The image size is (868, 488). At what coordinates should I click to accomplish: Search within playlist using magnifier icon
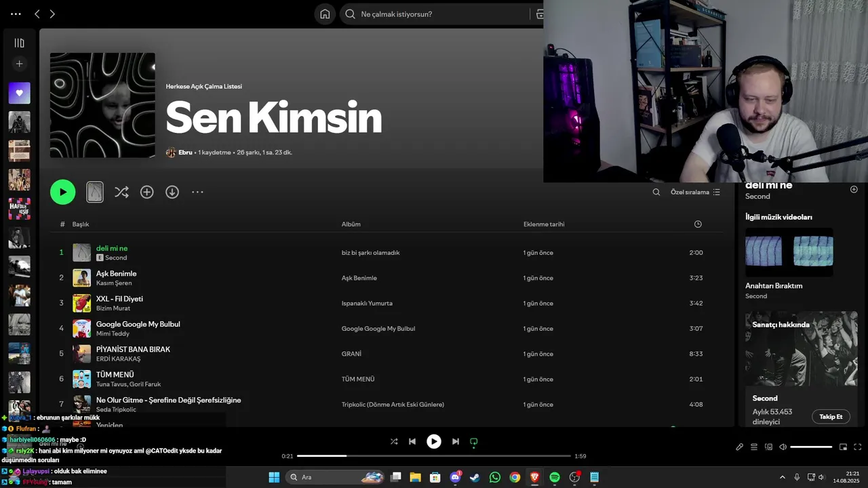click(x=656, y=192)
